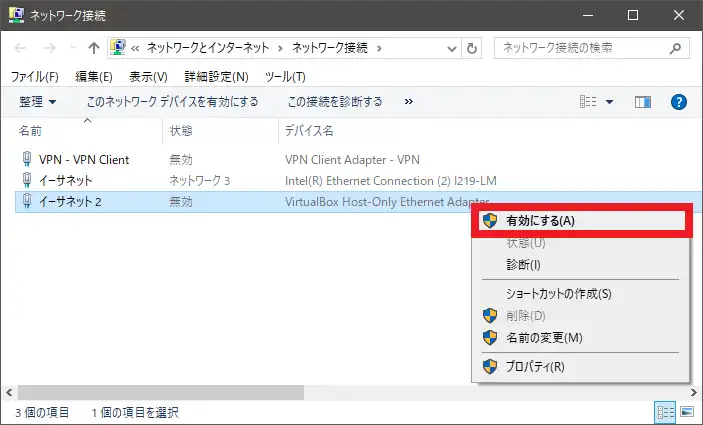Go up one folder level

pos(93,48)
